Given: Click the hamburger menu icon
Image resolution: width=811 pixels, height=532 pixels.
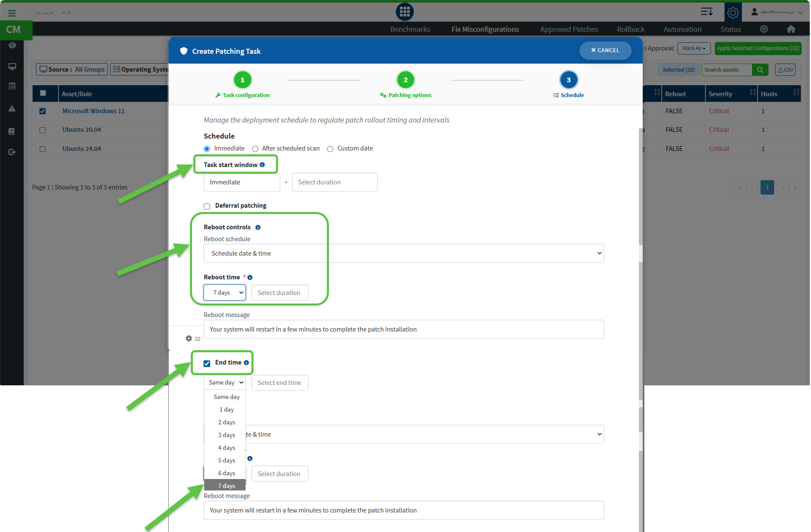Looking at the screenshot, I should [12, 13].
